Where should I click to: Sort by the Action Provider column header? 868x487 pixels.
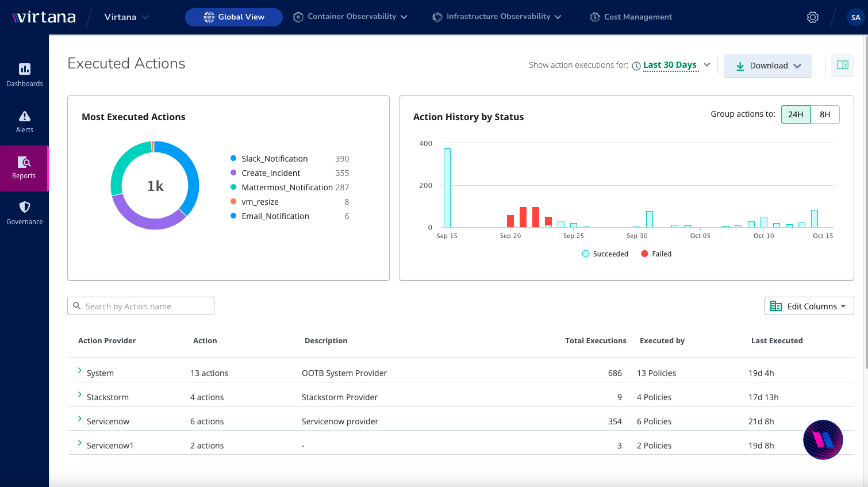click(107, 340)
